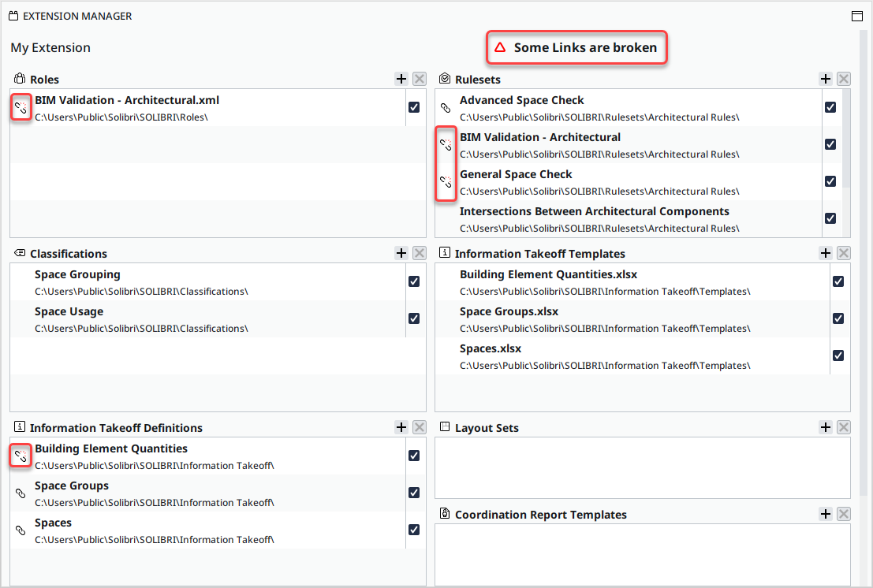Toggle the Spaces.xlsx checkbox

838,355
